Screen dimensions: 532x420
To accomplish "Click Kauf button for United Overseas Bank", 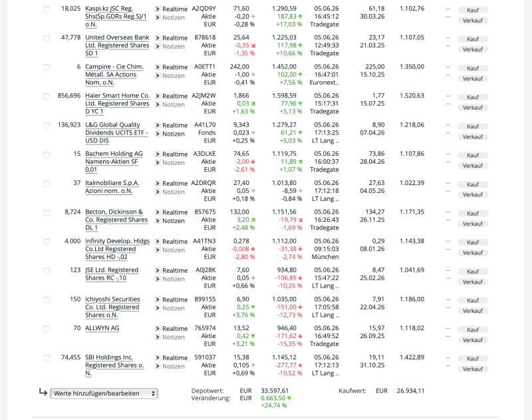I will click(x=473, y=39).
